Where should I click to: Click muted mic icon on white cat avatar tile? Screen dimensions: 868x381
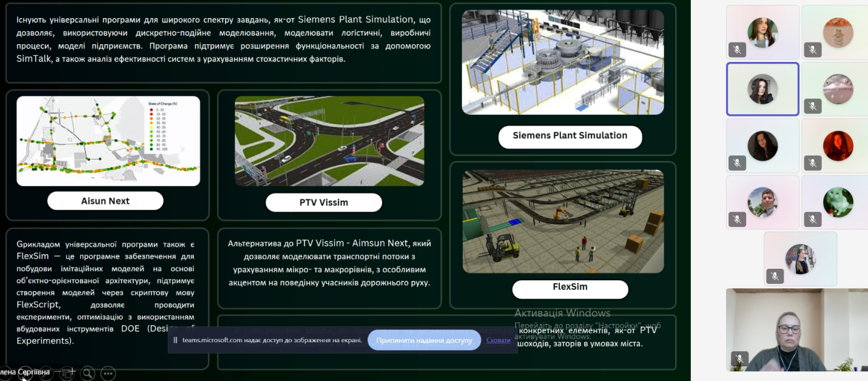coord(813,218)
